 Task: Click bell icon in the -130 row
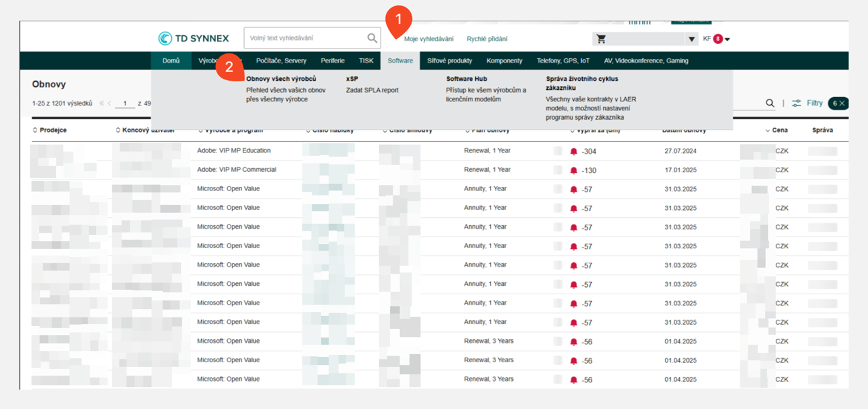coord(574,171)
